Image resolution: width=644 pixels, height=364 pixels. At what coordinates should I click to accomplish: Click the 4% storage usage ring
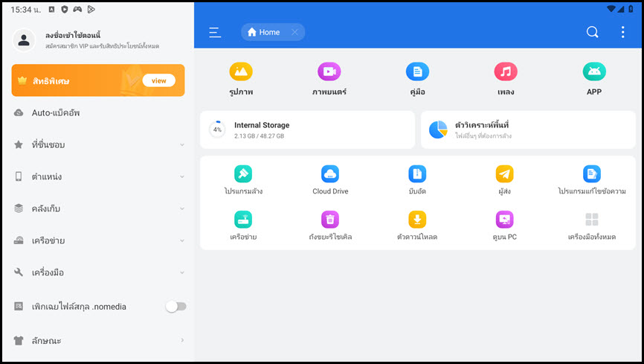click(217, 130)
